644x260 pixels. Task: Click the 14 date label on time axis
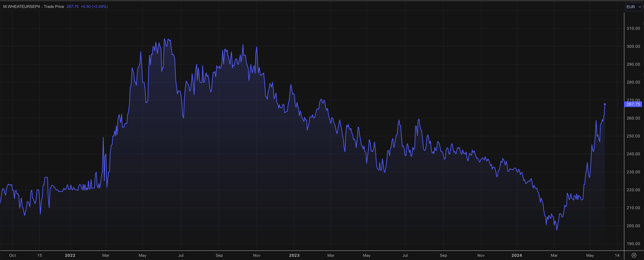(617, 255)
